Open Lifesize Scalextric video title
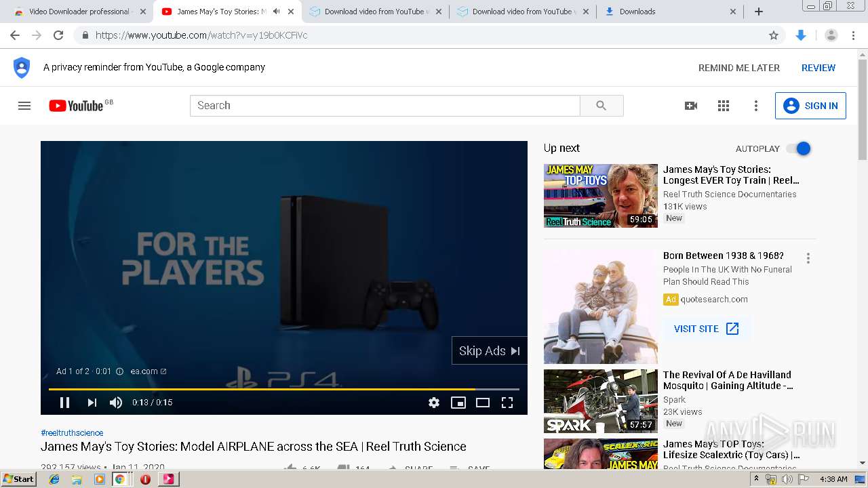Image resolution: width=868 pixels, height=488 pixels. click(x=732, y=449)
